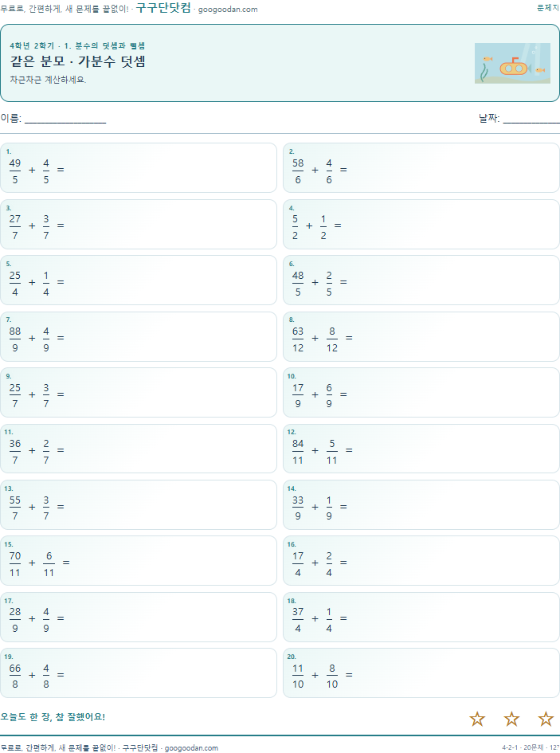This screenshot has width=560, height=753.
Task: Click the 구구단닷컴 site title in header
Action: pos(163,8)
